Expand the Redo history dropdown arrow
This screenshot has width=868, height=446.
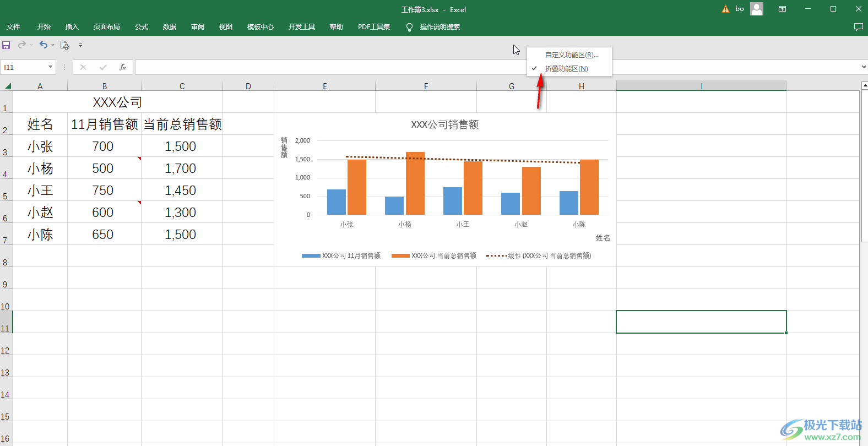pyautogui.click(x=31, y=45)
